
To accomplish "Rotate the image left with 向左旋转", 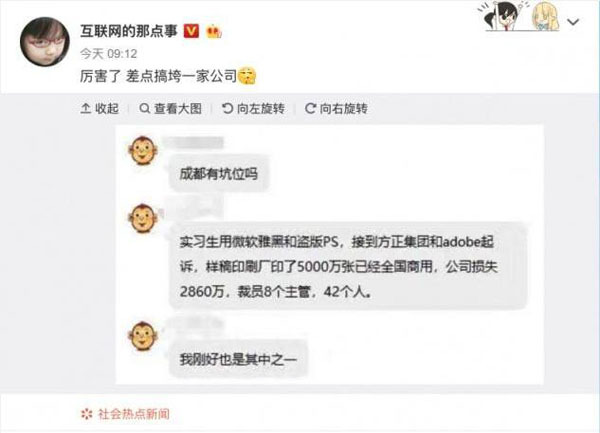I will click(x=253, y=109).
